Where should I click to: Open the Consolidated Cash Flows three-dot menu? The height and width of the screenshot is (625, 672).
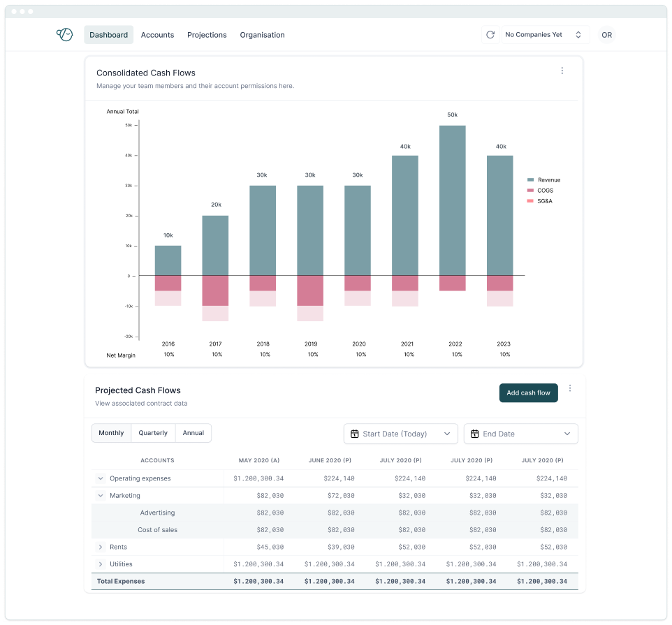click(562, 70)
